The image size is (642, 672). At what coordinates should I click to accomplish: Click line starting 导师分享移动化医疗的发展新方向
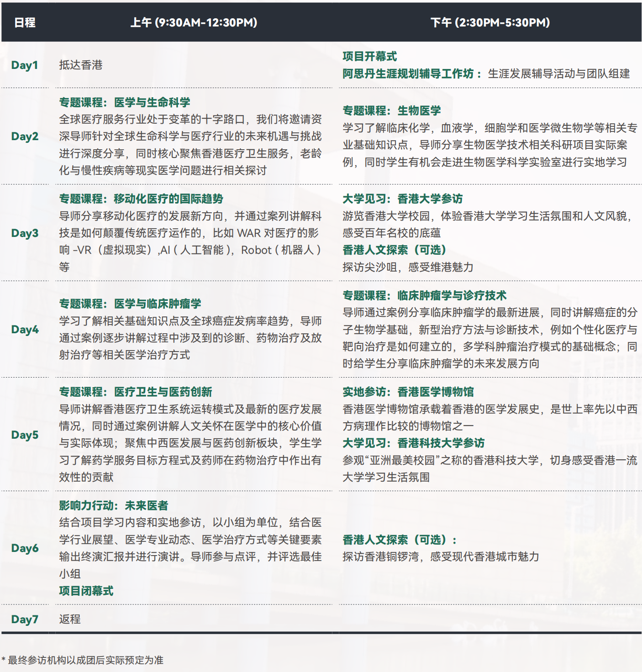(x=190, y=216)
